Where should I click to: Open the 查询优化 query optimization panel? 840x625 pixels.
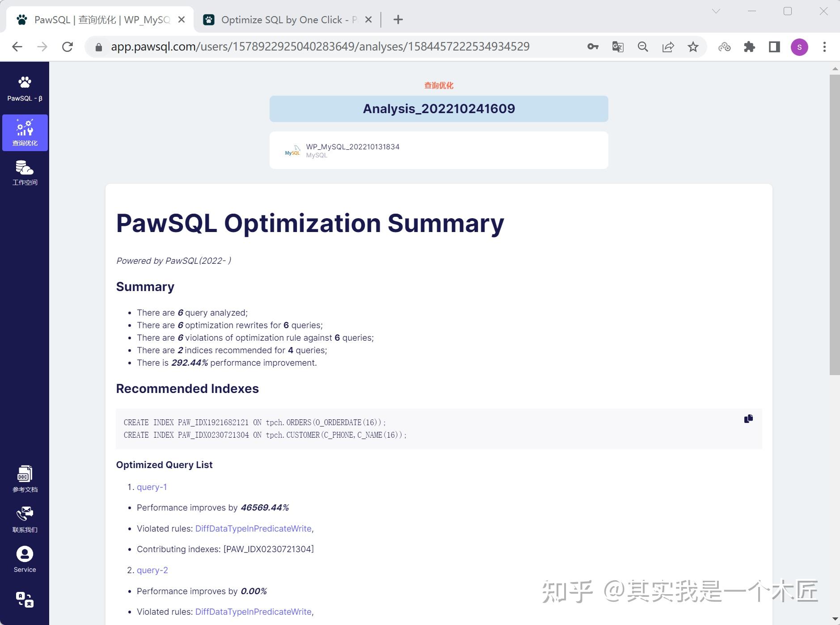point(25,133)
